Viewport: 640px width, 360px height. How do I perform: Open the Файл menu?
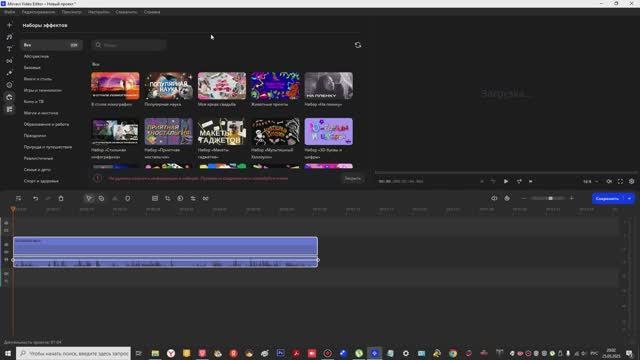(x=9, y=12)
